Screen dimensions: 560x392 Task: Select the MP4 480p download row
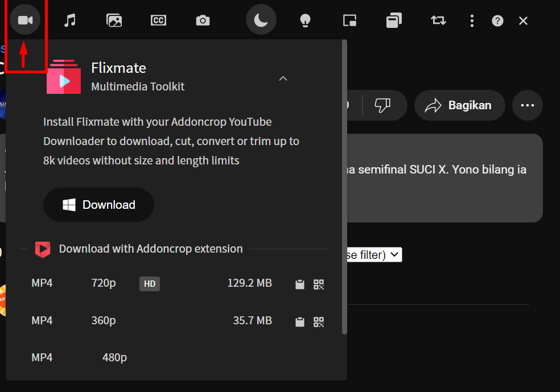[178, 358]
